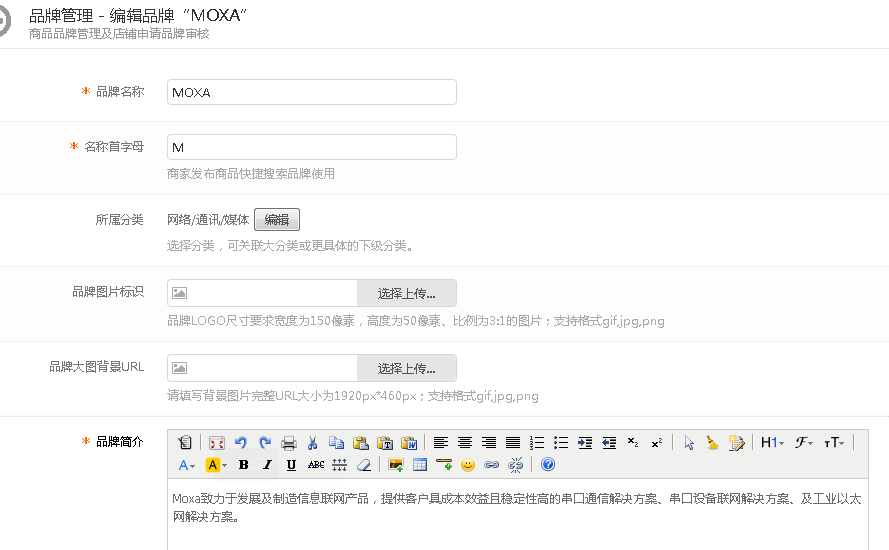Image resolution: width=889 pixels, height=550 pixels.
Task: Click 编辑 button for category
Action: [x=277, y=220]
